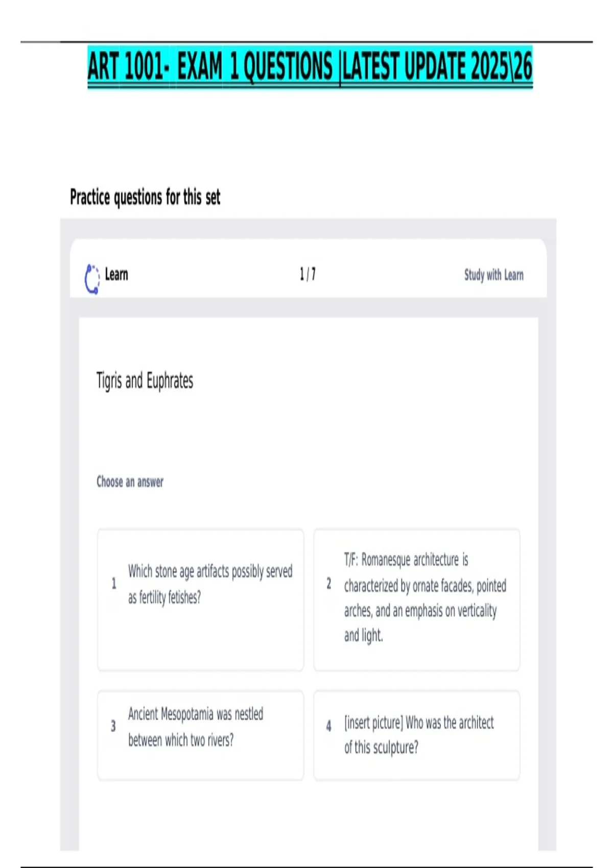613x868 pixels.
Task: Choose the T/F Romanesque architecture answer
Action: [417, 599]
